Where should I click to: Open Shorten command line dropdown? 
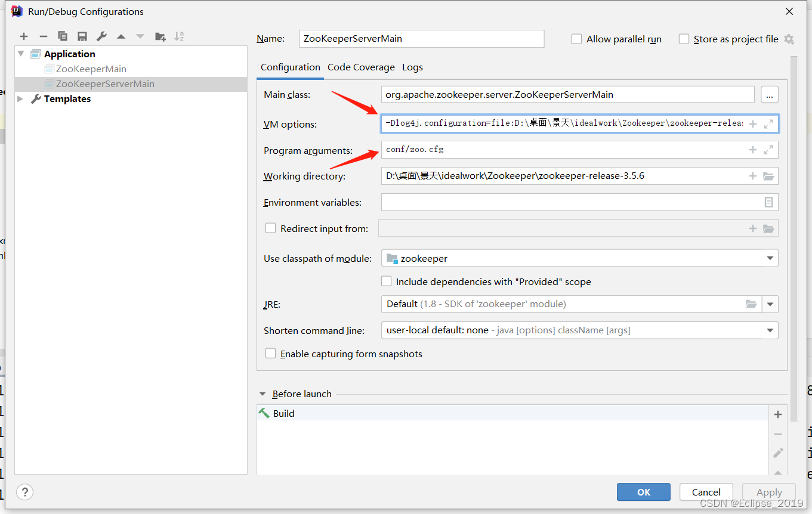(x=770, y=330)
